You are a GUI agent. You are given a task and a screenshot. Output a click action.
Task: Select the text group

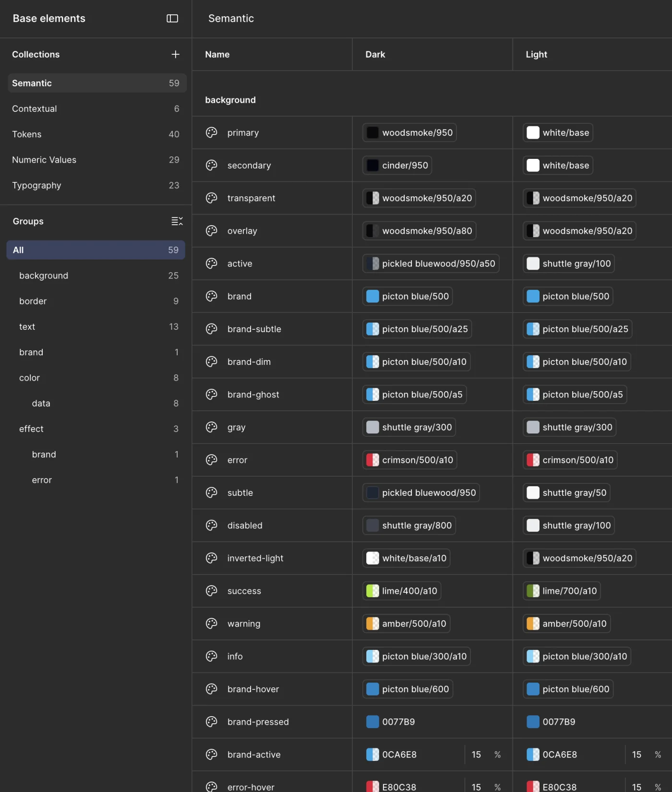(96, 326)
